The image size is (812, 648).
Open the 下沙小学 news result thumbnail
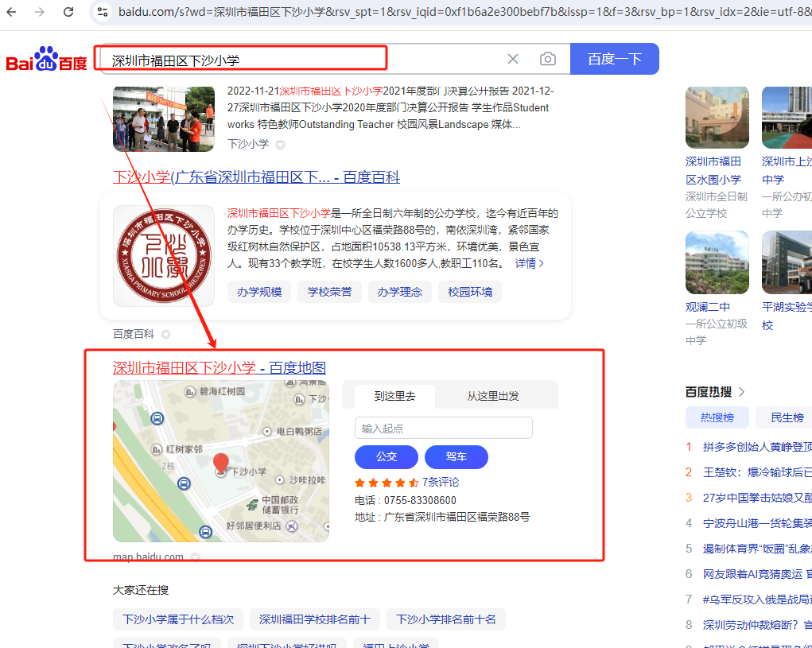click(164, 119)
